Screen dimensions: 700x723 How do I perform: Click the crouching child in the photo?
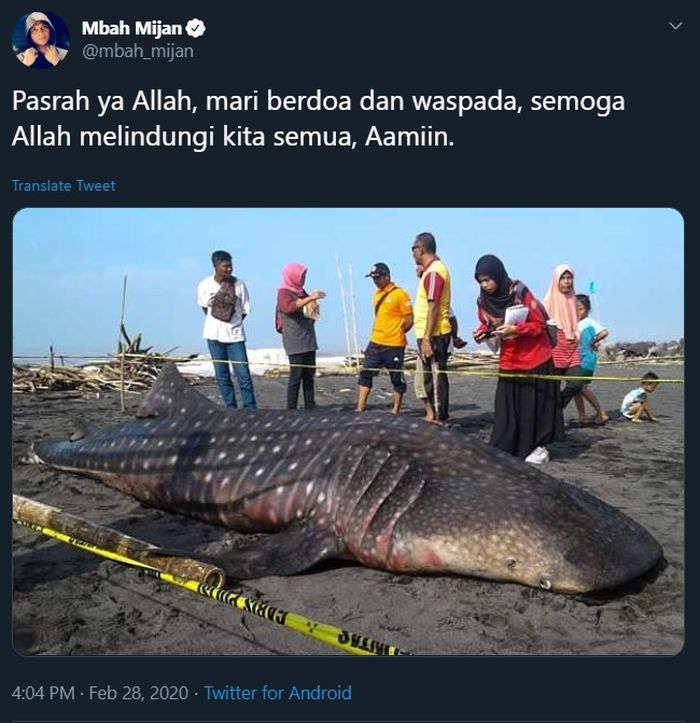(x=640, y=397)
